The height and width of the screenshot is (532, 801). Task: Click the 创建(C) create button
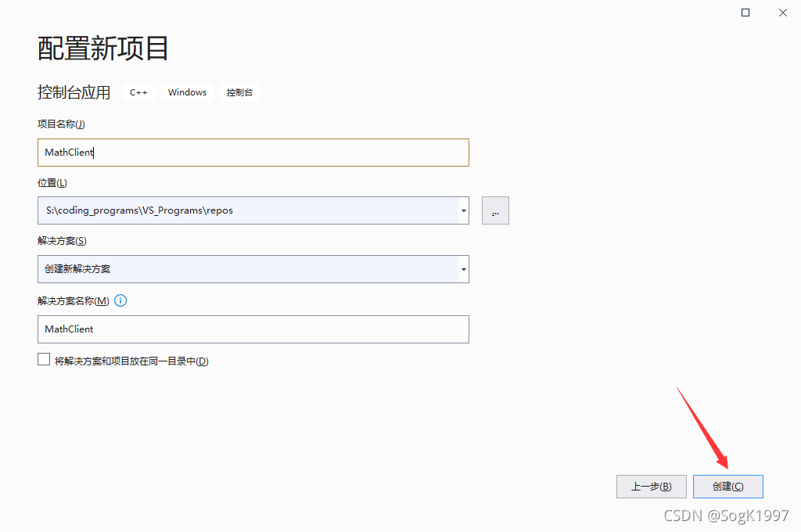click(728, 487)
